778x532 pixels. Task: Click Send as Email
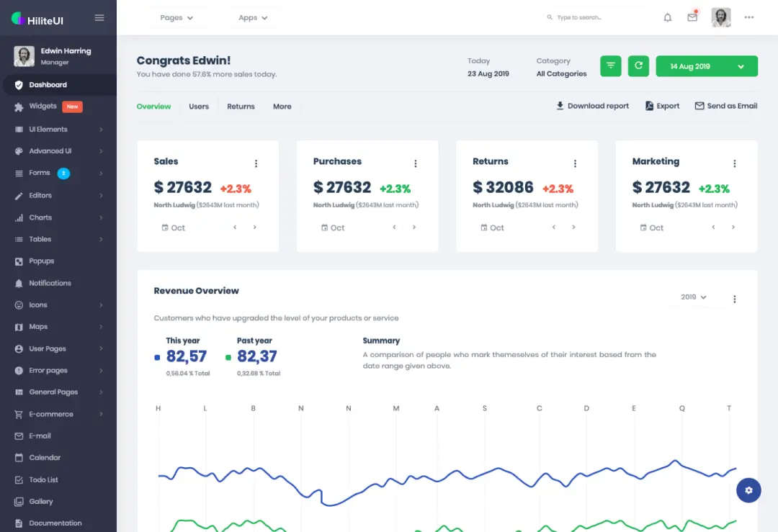point(725,106)
